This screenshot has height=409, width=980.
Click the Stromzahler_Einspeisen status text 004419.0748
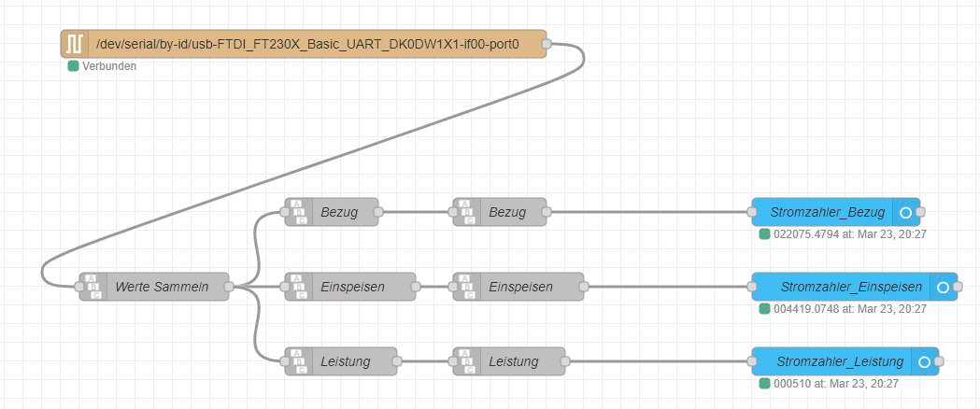pos(808,309)
